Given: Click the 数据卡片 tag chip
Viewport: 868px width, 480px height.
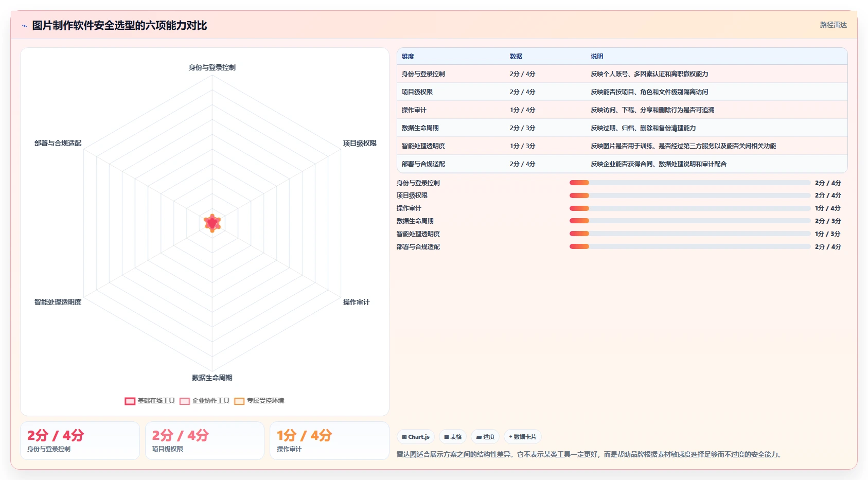Looking at the screenshot, I should coord(522,437).
